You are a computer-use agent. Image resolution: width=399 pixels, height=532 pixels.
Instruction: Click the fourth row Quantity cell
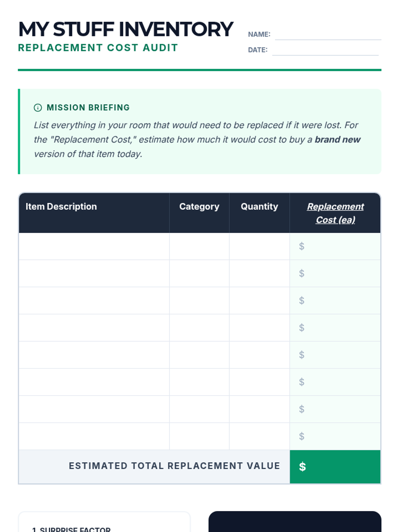point(259,328)
